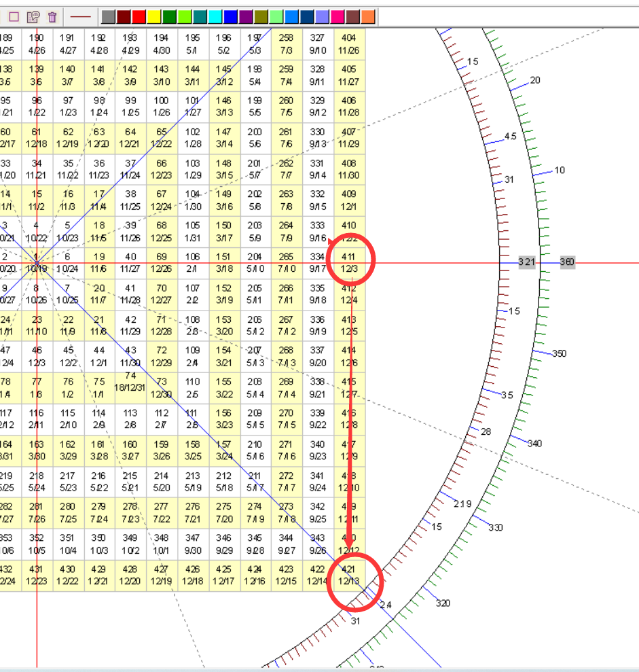Select cell 73 dated 12/30
This screenshot has width=639, height=672.
point(162,388)
